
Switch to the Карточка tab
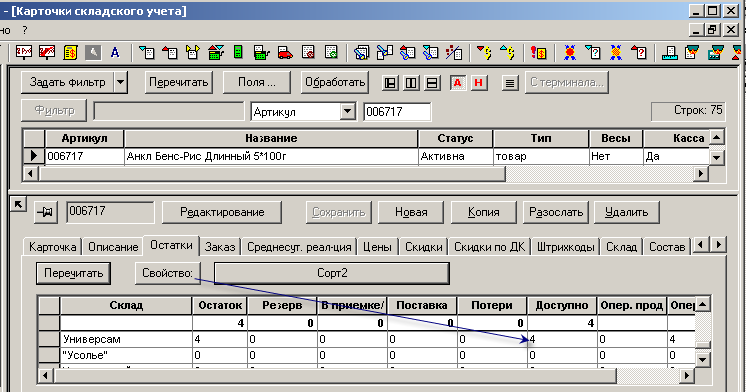tap(52, 247)
